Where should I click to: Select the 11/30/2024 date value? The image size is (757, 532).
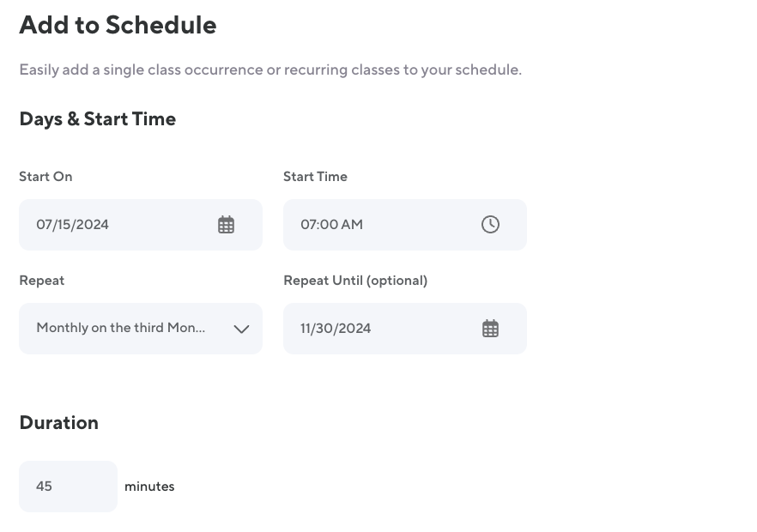[x=336, y=329]
